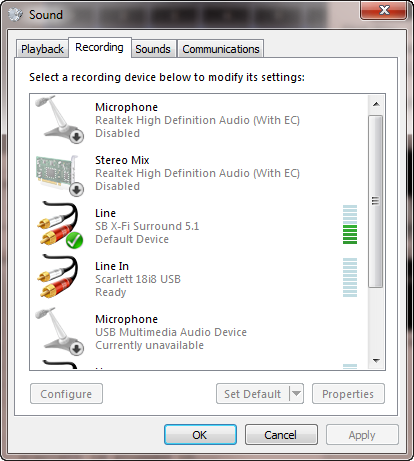Select the Stereo Mix sound card icon
The height and width of the screenshot is (461, 414).
coord(59,175)
